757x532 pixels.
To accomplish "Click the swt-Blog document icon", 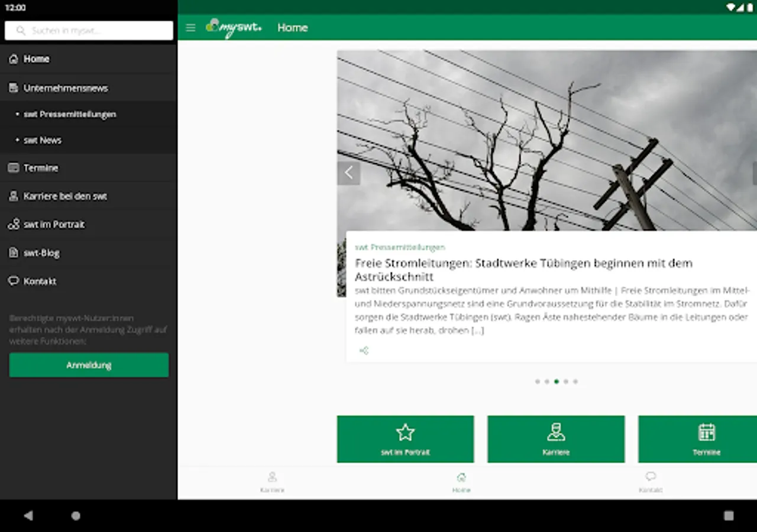I will click(14, 253).
